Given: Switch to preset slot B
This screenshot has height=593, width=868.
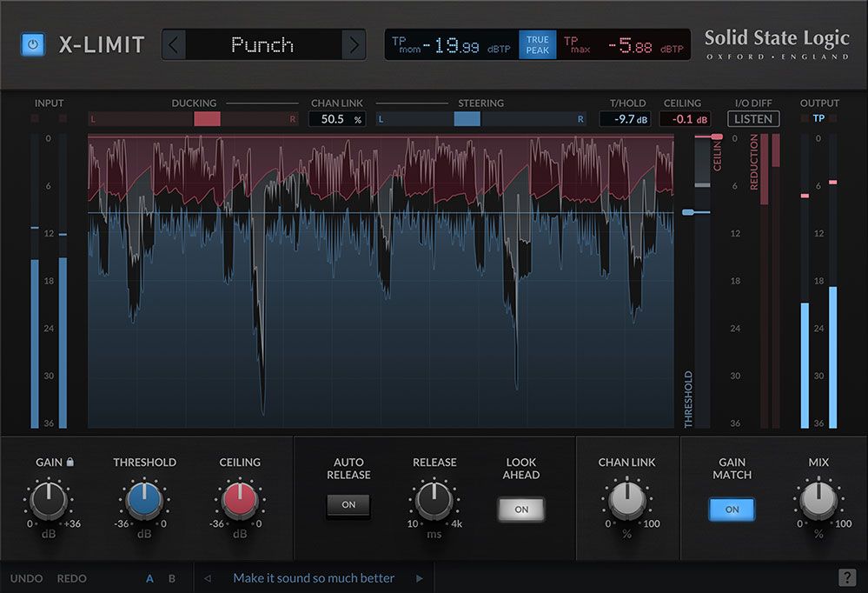Looking at the screenshot, I should (169, 577).
